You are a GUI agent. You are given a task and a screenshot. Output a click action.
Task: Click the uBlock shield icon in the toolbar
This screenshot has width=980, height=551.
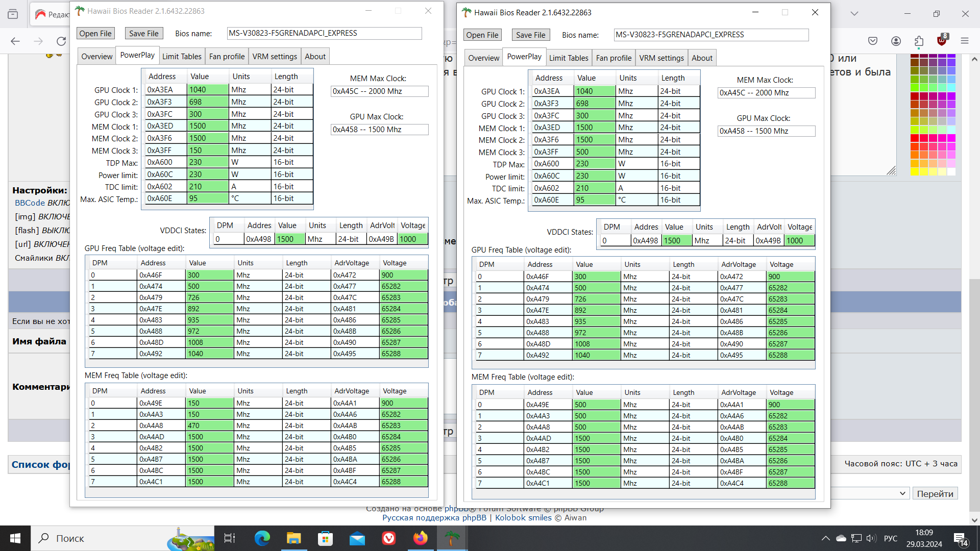point(942,41)
